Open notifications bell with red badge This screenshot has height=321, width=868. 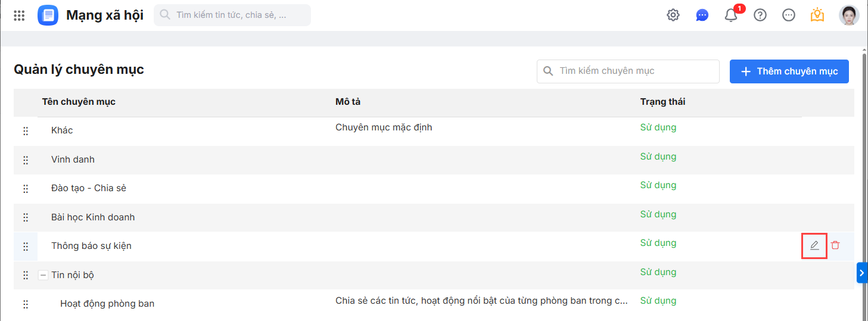click(732, 15)
